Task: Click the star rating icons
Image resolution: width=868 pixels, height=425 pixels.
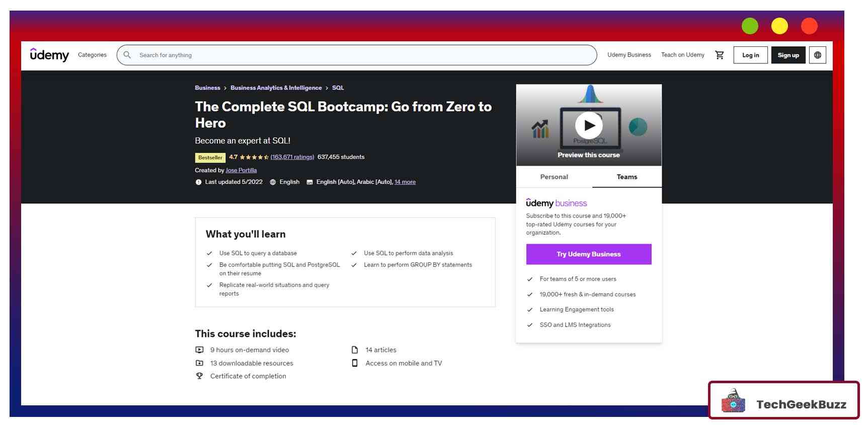Action: coord(254,157)
